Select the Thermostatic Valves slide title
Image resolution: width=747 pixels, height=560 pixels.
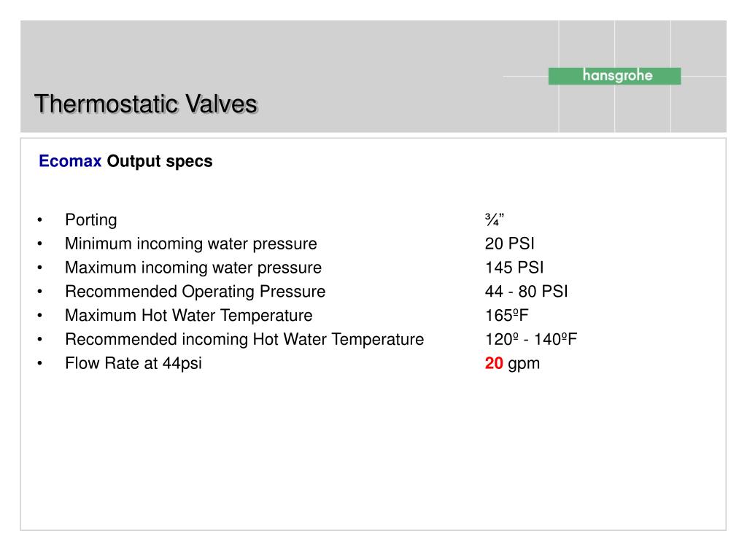[x=146, y=104]
